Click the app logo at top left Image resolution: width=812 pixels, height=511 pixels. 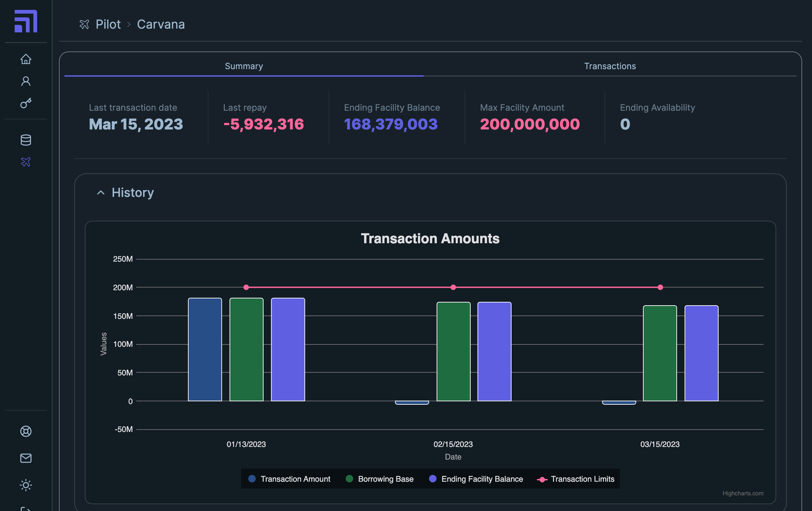[x=26, y=21]
